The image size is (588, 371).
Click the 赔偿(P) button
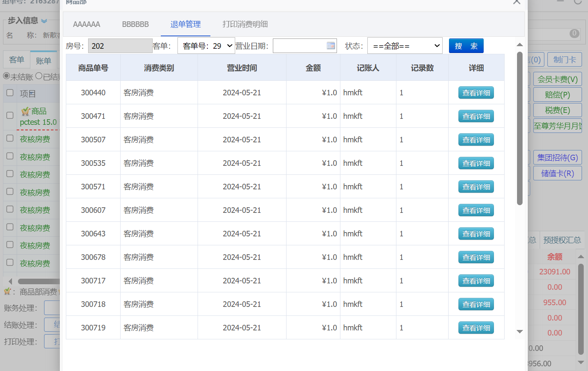click(x=558, y=94)
